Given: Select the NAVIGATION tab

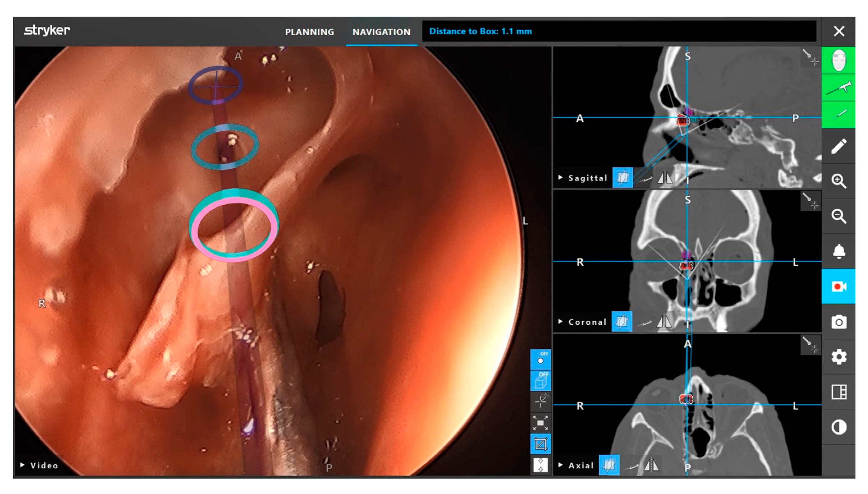Looking at the screenshot, I should coord(381,32).
